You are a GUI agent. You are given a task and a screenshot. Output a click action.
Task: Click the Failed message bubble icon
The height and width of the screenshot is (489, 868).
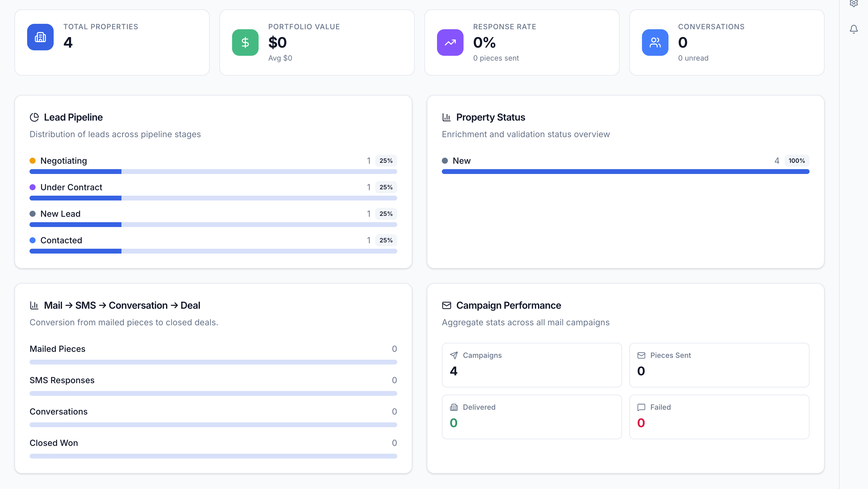(641, 407)
